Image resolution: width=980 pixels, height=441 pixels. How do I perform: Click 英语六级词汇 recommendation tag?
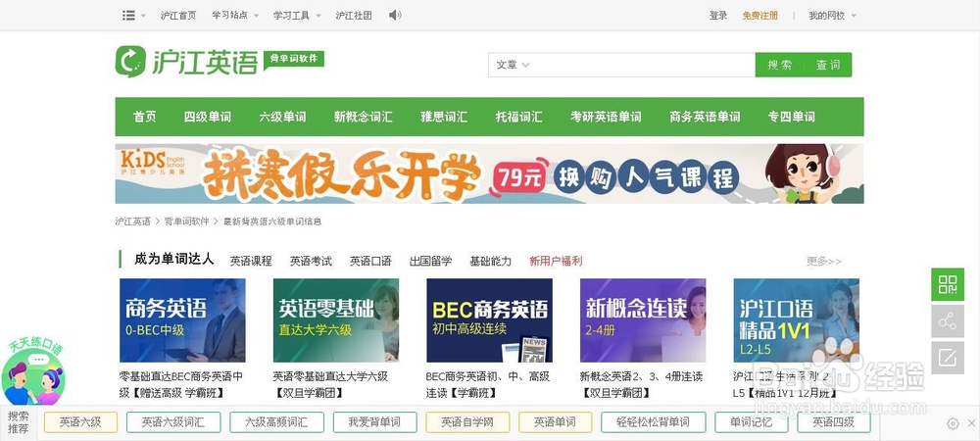tap(173, 422)
